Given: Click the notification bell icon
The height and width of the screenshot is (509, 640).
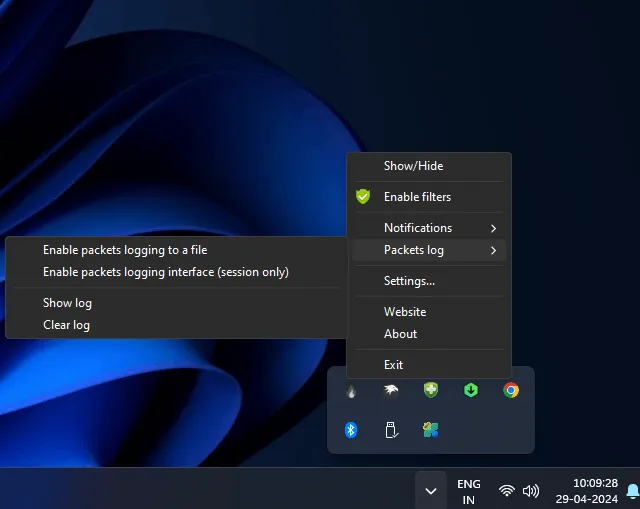Looking at the screenshot, I should (x=632, y=490).
